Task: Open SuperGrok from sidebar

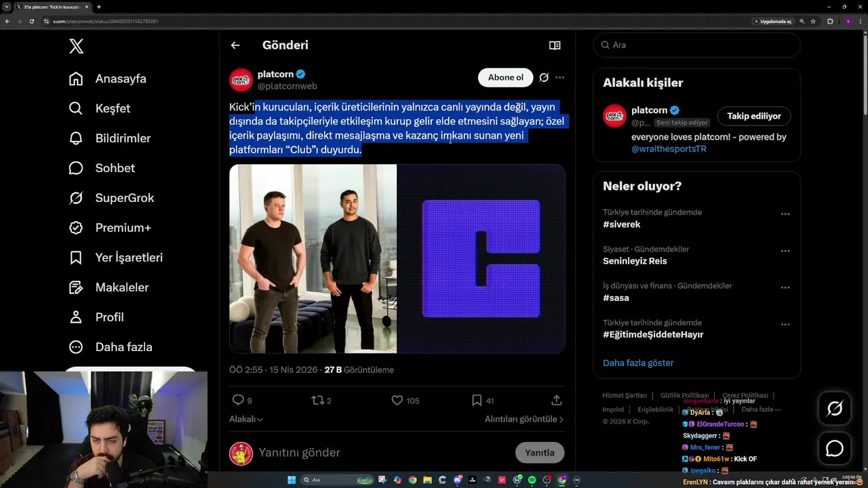Action: point(112,198)
